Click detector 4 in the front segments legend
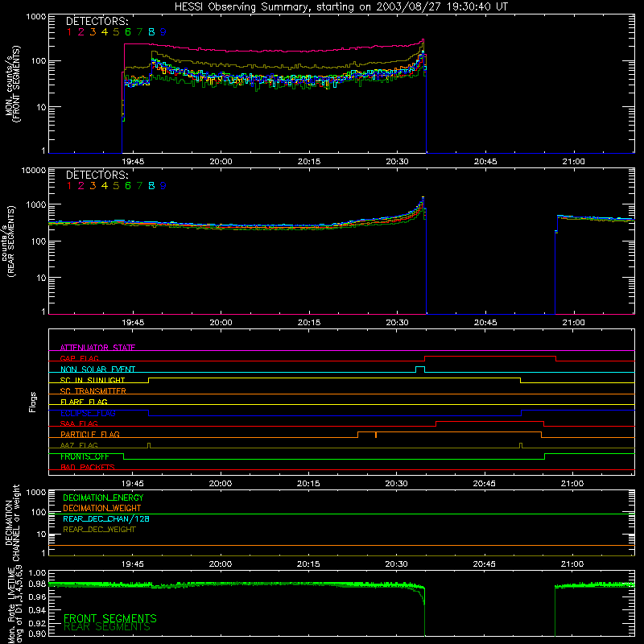Image resolution: width=644 pixels, height=644 pixels. 105,32
